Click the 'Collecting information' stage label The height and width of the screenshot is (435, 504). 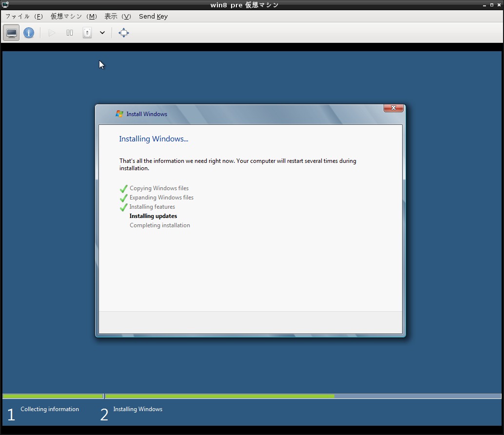[50, 409]
